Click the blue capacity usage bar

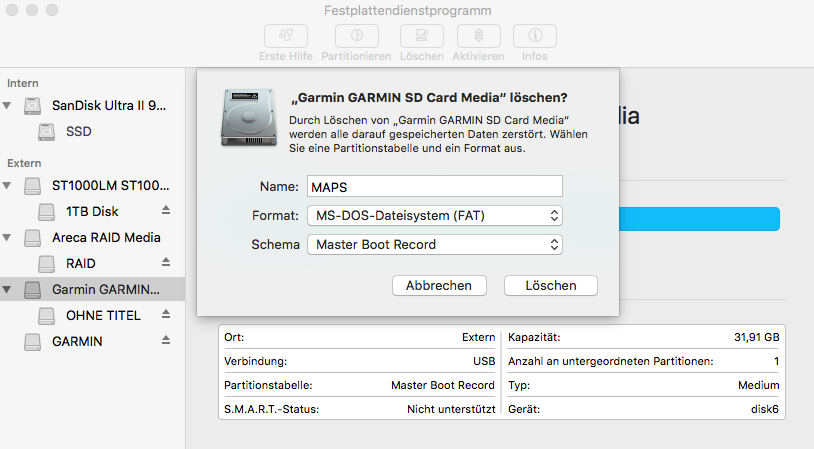tap(699, 219)
